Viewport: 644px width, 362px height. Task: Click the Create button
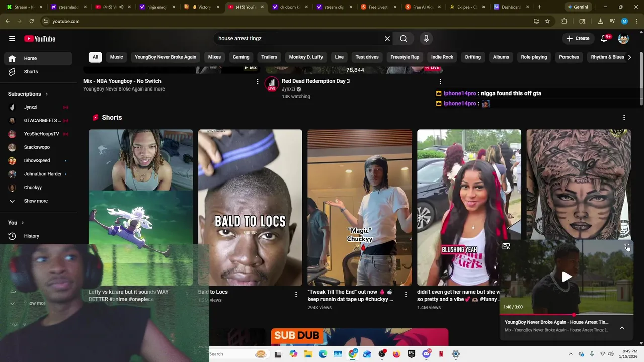pyautogui.click(x=578, y=39)
